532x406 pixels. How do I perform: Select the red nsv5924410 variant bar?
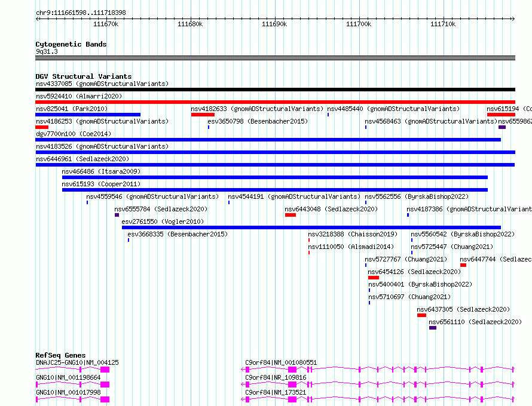coord(275,102)
